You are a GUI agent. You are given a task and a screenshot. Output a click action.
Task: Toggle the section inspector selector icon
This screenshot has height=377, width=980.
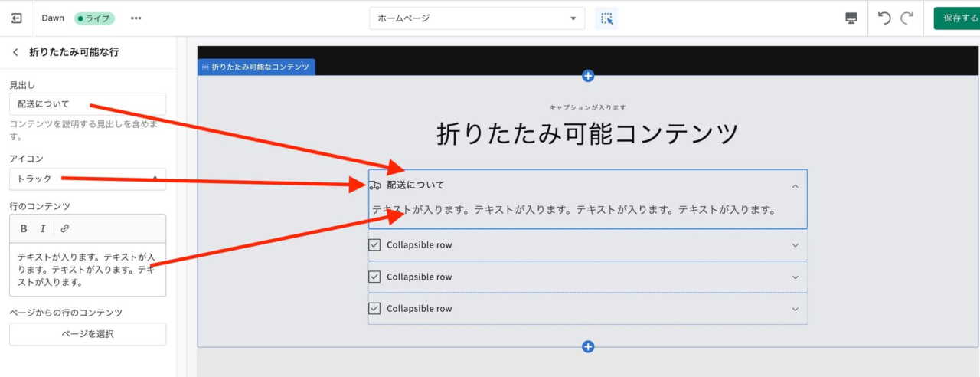pos(606,18)
